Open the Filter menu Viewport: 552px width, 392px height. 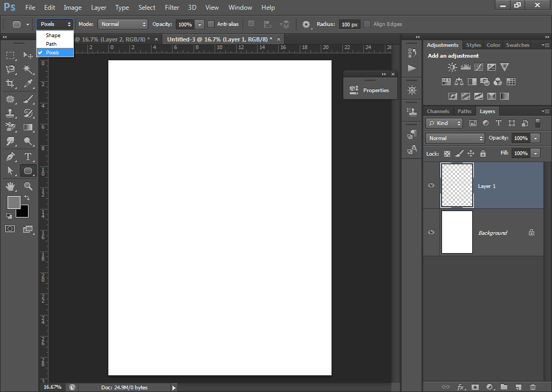click(x=172, y=8)
